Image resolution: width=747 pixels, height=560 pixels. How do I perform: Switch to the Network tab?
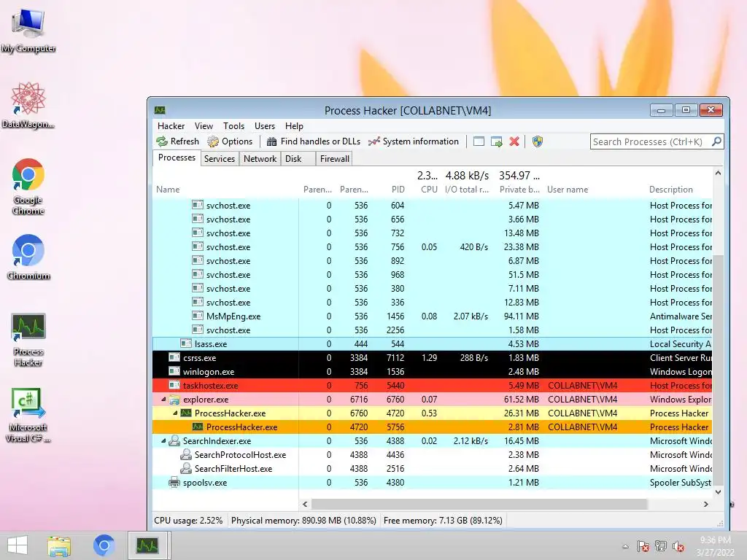click(x=260, y=159)
